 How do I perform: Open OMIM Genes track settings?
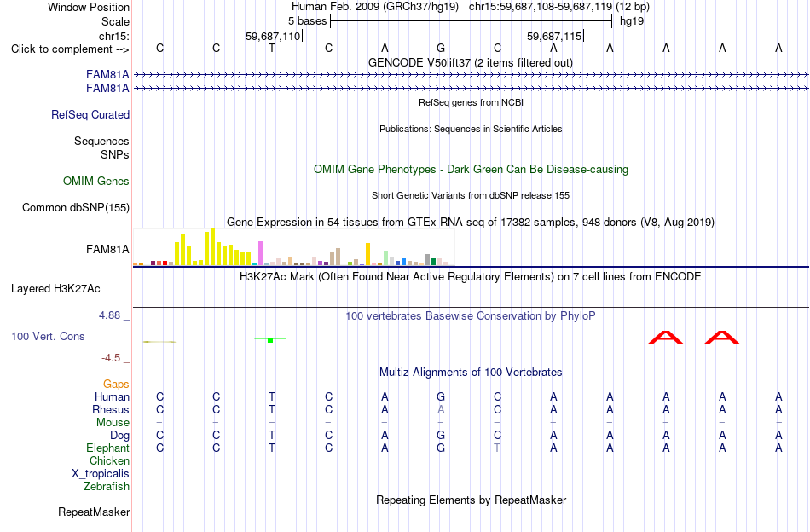[x=96, y=181]
